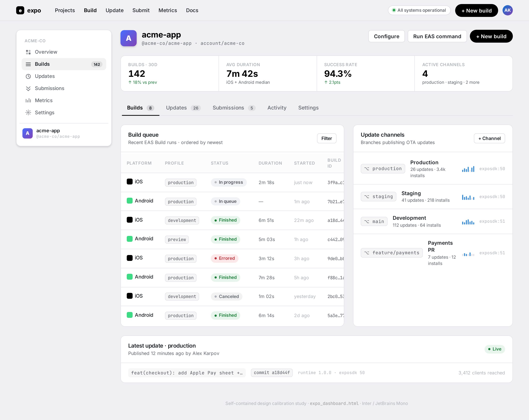Image resolution: width=529 pixels, height=420 pixels.
Task: Click the iOS platform icon in In progress row
Action: coord(129,182)
